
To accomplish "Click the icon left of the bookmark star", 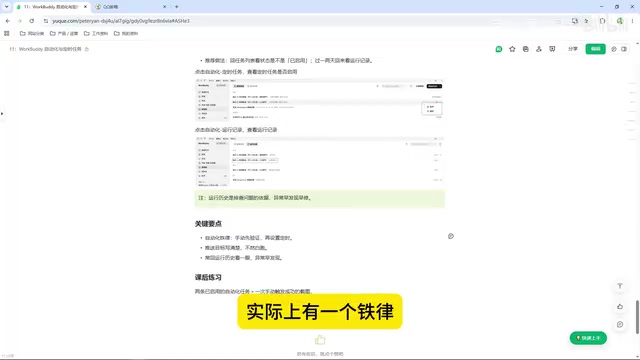I will 575,21.
